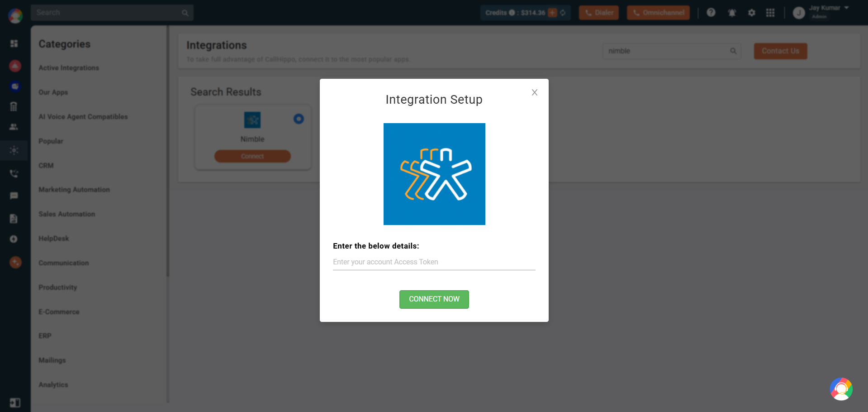Select the E-Commerce category
The image size is (868, 412).
tap(59, 312)
